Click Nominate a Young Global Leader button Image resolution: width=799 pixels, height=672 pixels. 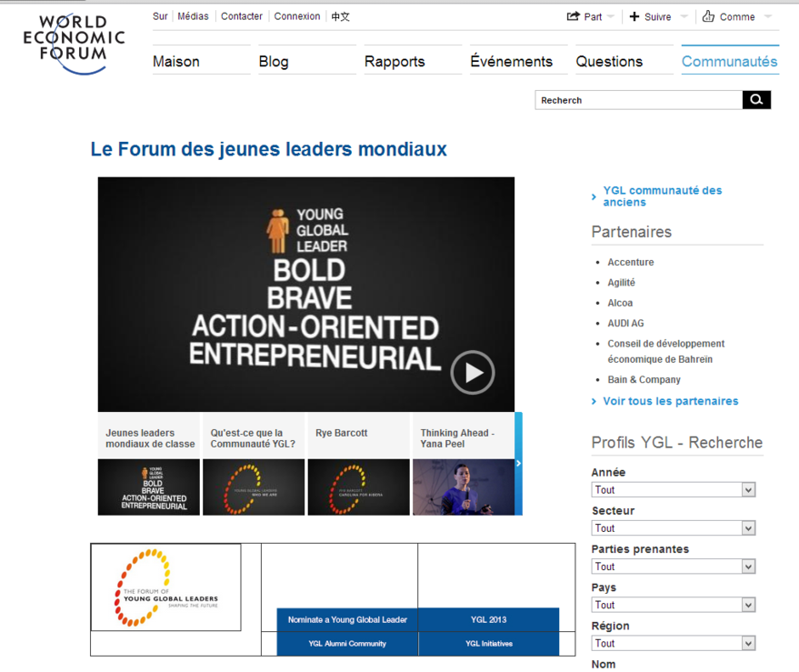click(347, 620)
